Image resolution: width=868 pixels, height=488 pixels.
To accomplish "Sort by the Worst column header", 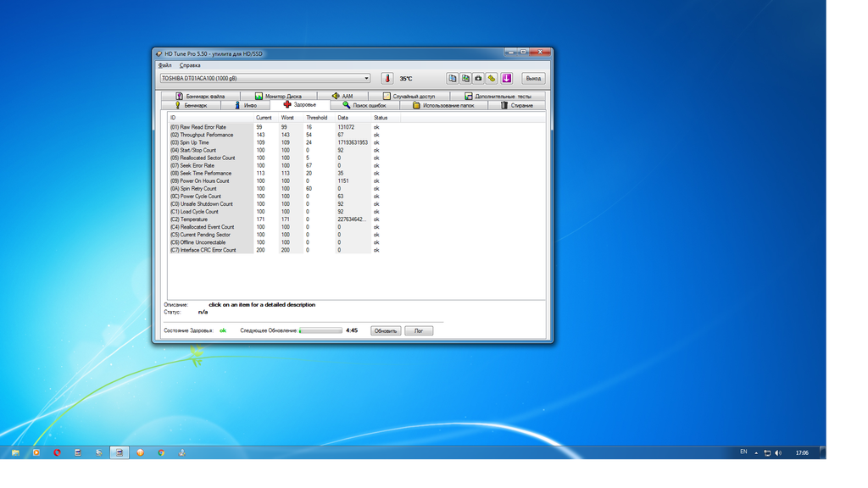I will [292, 118].
